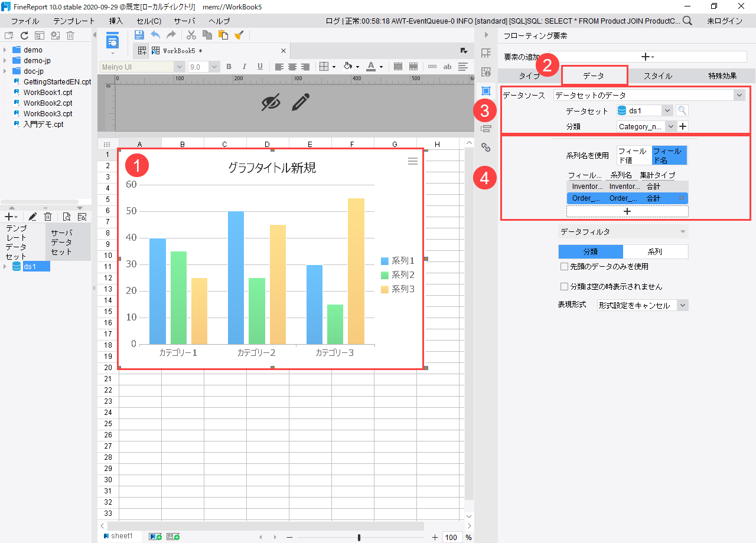
Task: Select フィールド値 for series name
Action: pos(634,155)
